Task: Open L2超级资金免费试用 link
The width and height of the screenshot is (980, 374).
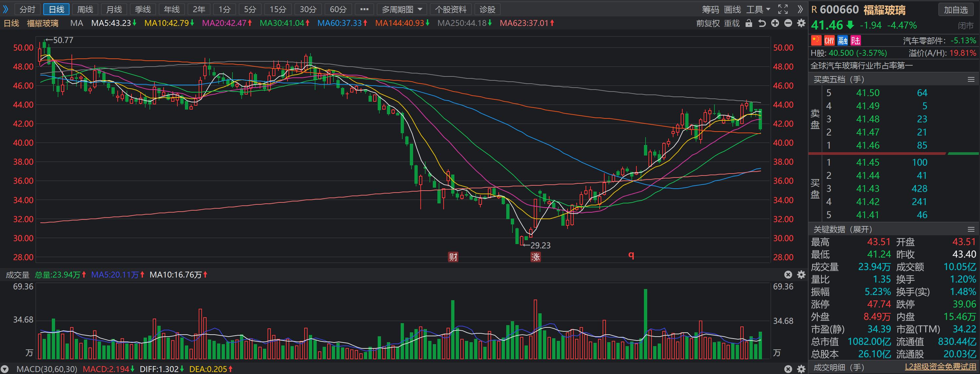Action: [940, 367]
